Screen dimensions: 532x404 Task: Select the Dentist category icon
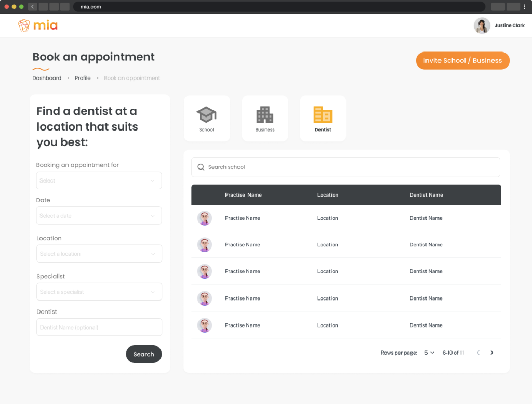(323, 114)
